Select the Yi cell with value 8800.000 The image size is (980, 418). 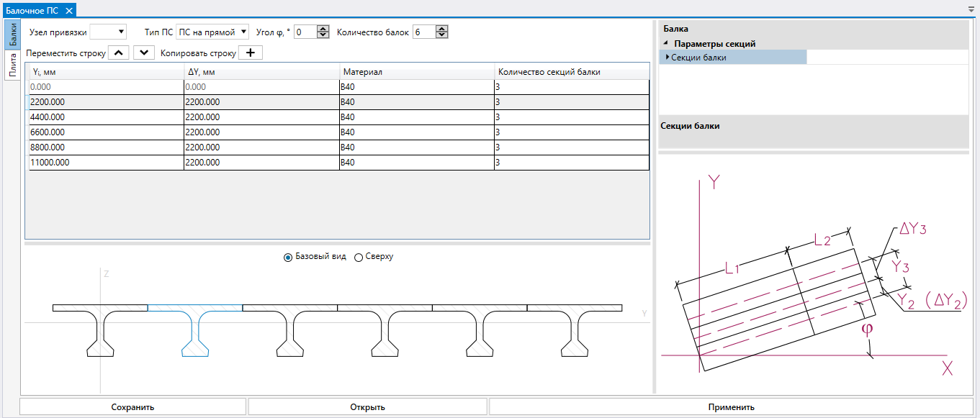point(107,147)
